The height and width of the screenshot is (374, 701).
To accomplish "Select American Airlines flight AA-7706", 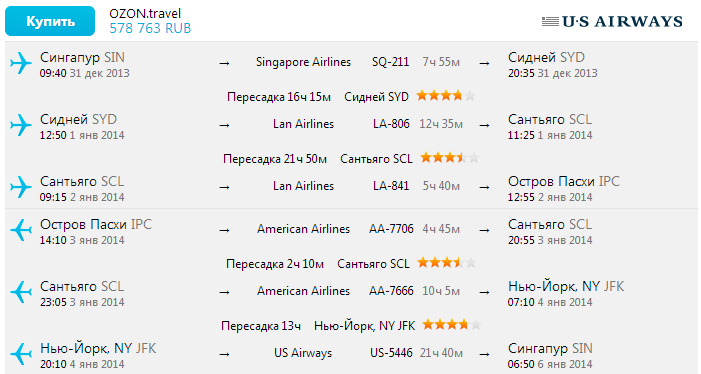I will click(x=391, y=229).
